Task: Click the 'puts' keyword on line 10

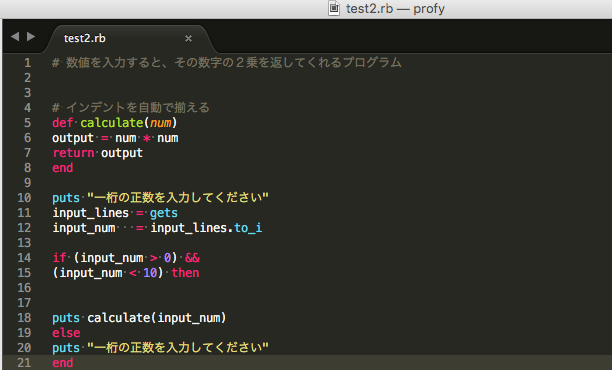Action: point(66,198)
